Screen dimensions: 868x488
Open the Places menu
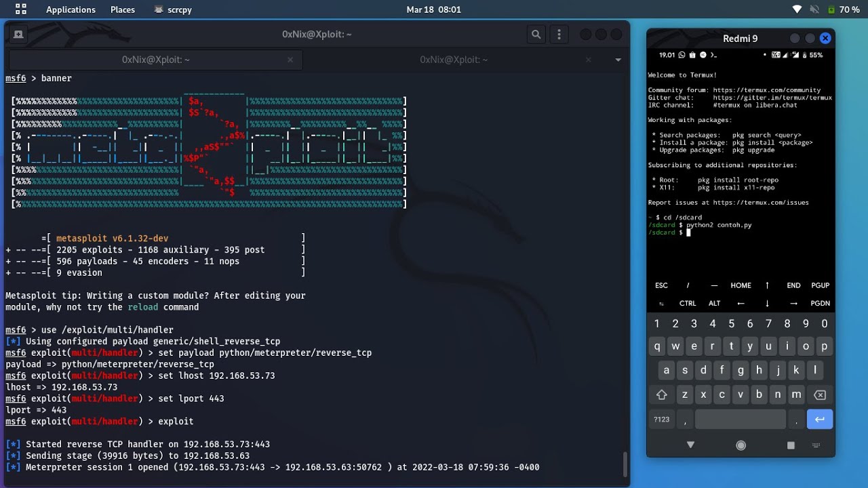click(123, 9)
